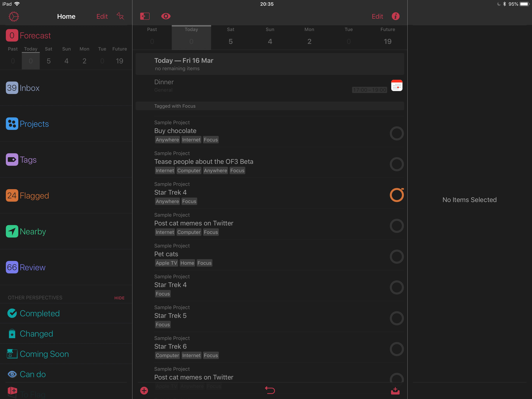Open the Dinner calendar event icon
The height and width of the screenshot is (399, 532).
(x=397, y=85)
